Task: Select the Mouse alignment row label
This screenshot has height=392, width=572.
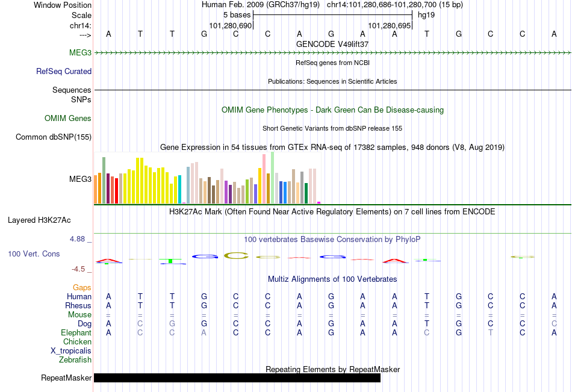Action: pyautogui.click(x=79, y=314)
